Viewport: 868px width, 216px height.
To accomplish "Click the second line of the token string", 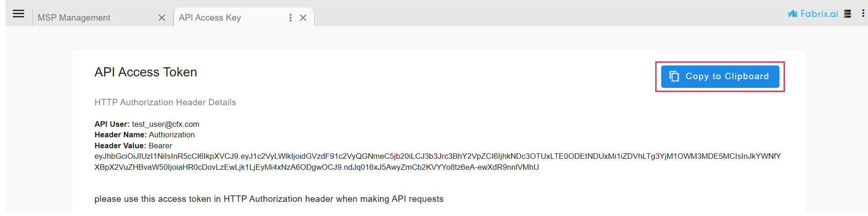I will coord(316,167).
